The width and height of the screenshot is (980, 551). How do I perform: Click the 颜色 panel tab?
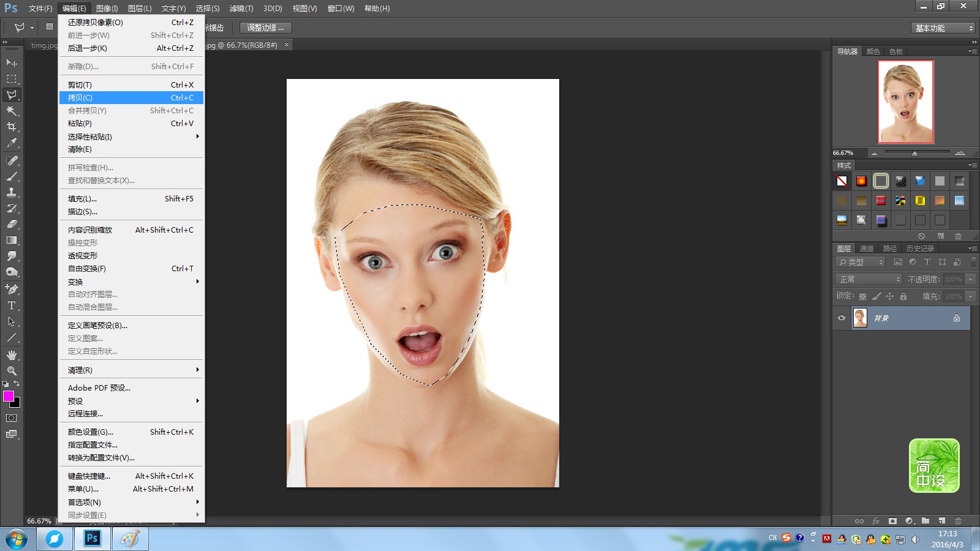click(873, 51)
